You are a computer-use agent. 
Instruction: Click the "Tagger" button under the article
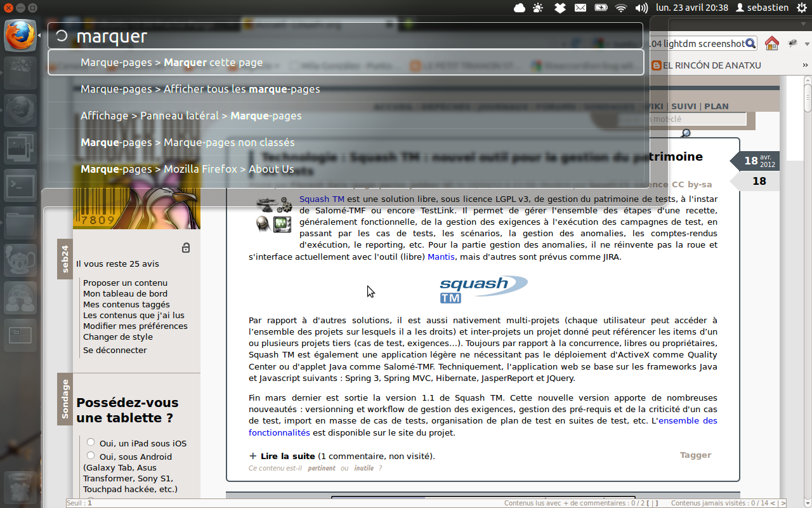point(695,455)
